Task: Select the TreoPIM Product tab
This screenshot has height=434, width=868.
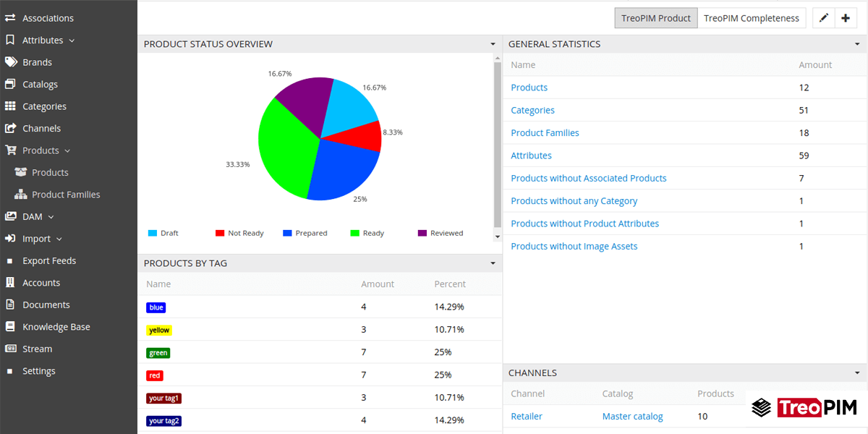Action: pyautogui.click(x=655, y=18)
